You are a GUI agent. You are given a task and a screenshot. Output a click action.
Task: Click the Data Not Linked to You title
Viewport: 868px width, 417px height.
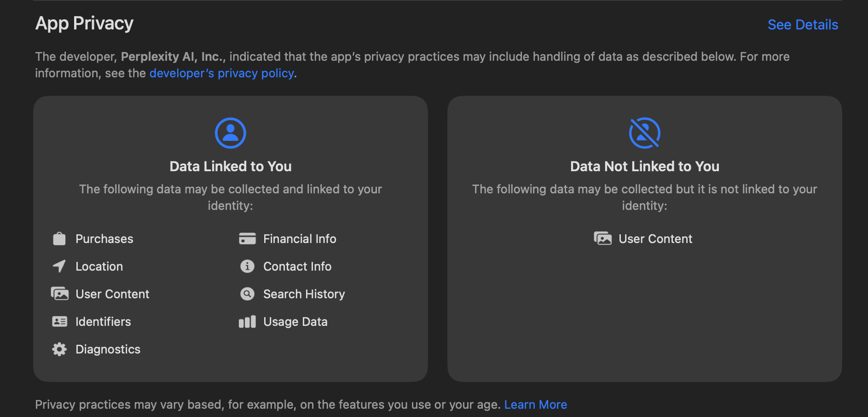tap(644, 167)
